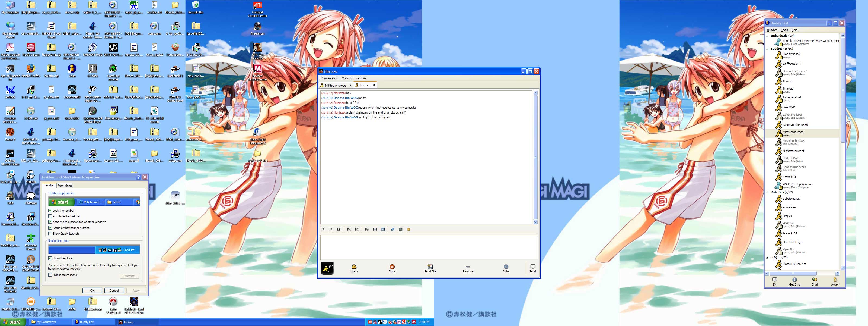Open the Tools menu in Buddy List

coord(784,30)
